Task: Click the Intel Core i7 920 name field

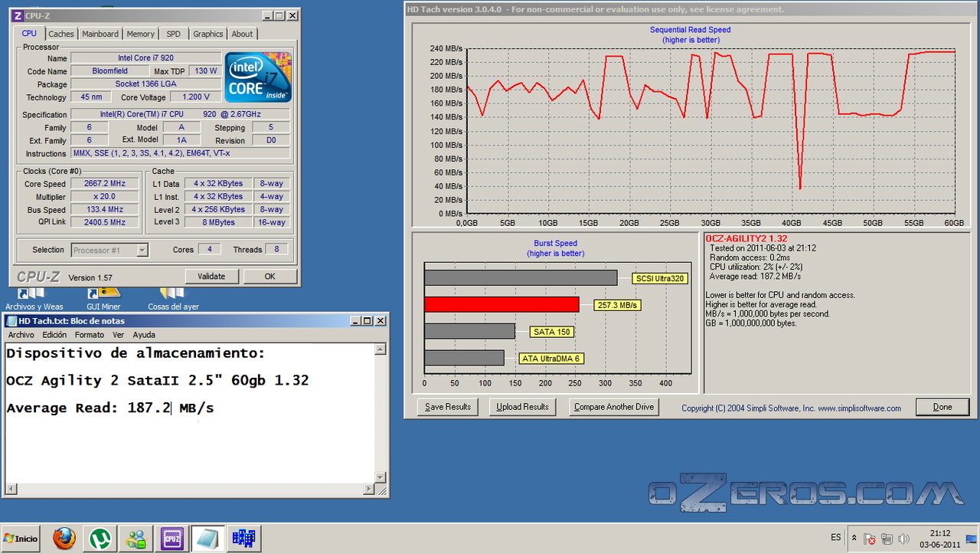Action: [145, 58]
